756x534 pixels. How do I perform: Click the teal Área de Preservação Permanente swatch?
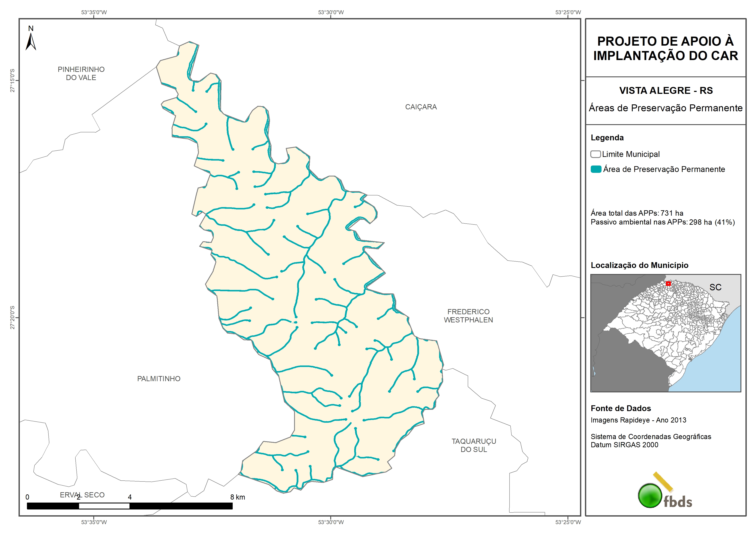click(596, 169)
